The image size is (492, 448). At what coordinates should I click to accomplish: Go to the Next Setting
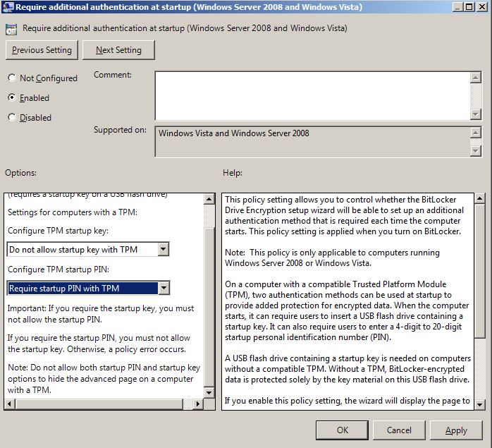coord(118,50)
